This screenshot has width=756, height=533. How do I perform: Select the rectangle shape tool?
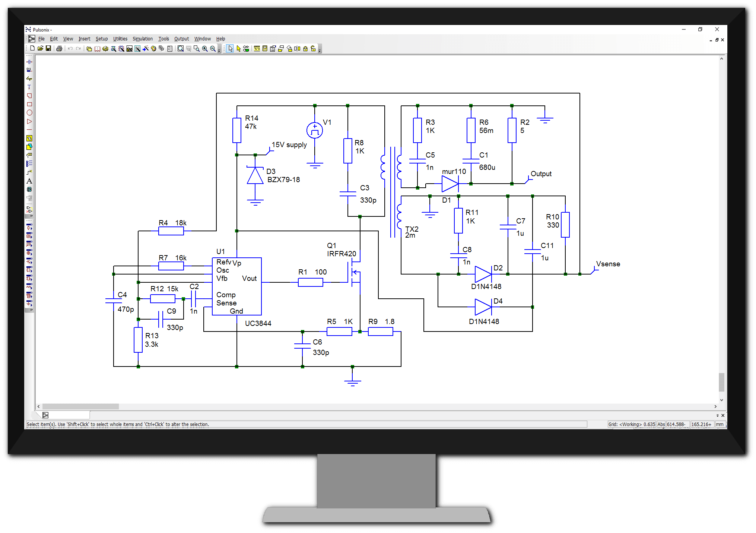point(29,104)
